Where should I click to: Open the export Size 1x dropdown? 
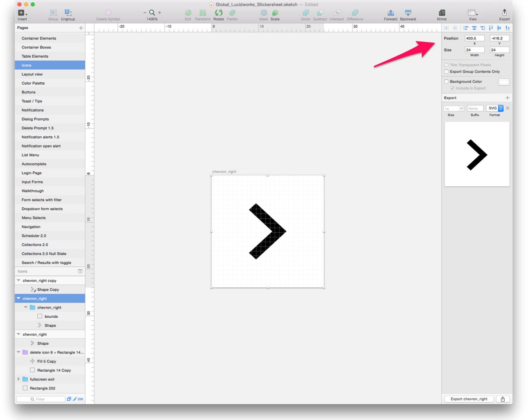click(x=454, y=109)
